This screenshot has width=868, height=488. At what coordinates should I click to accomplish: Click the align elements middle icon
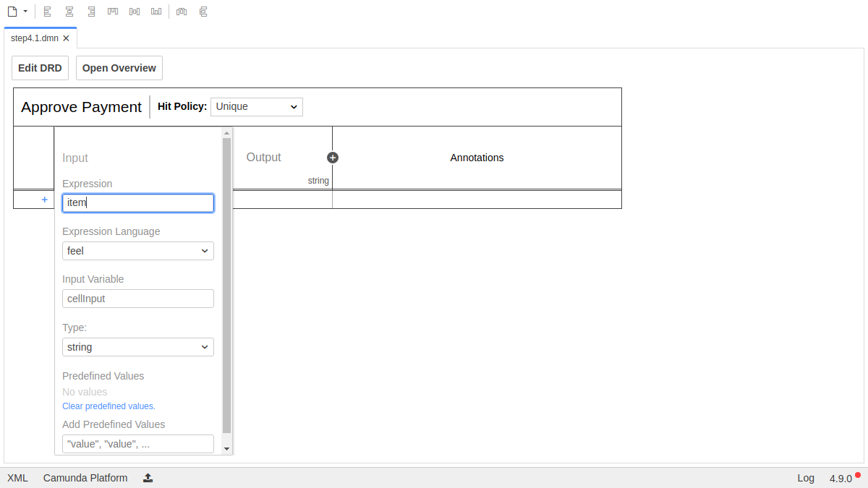(x=135, y=12)
